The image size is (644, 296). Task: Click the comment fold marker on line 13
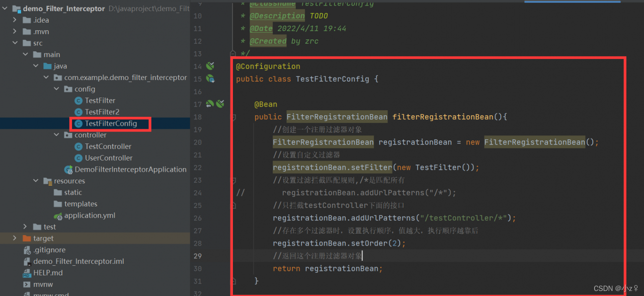coord(233,53)
